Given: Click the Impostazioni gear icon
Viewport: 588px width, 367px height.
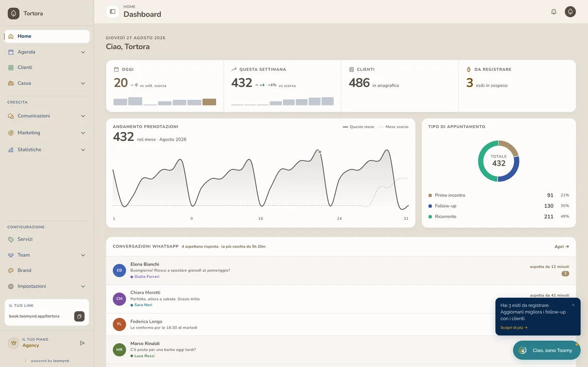Looking at the screenshot, I should pos(11,286).
